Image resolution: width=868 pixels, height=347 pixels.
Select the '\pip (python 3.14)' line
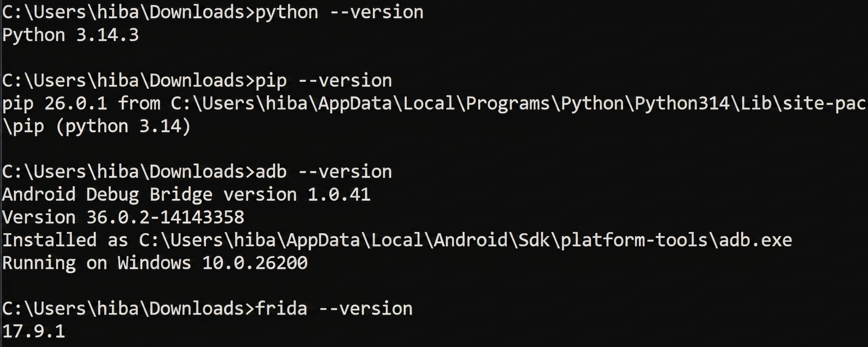96,126
